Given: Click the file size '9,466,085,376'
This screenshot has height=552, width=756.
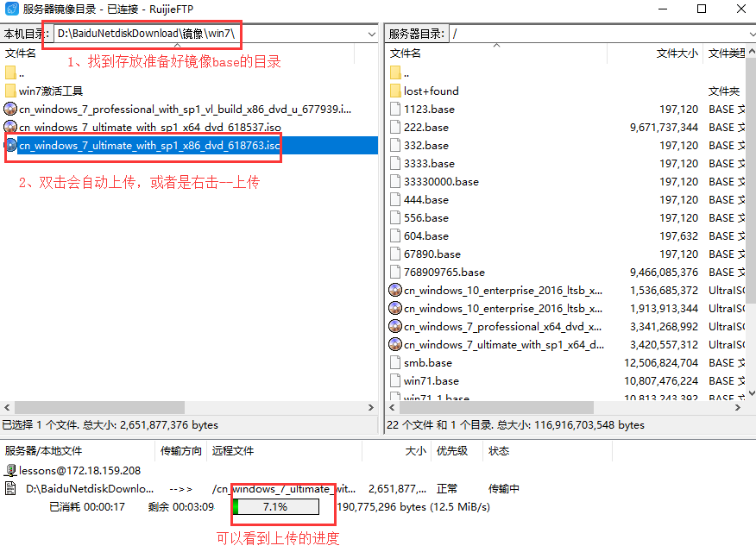Looking at the screenshot, I should coord(664,273).
